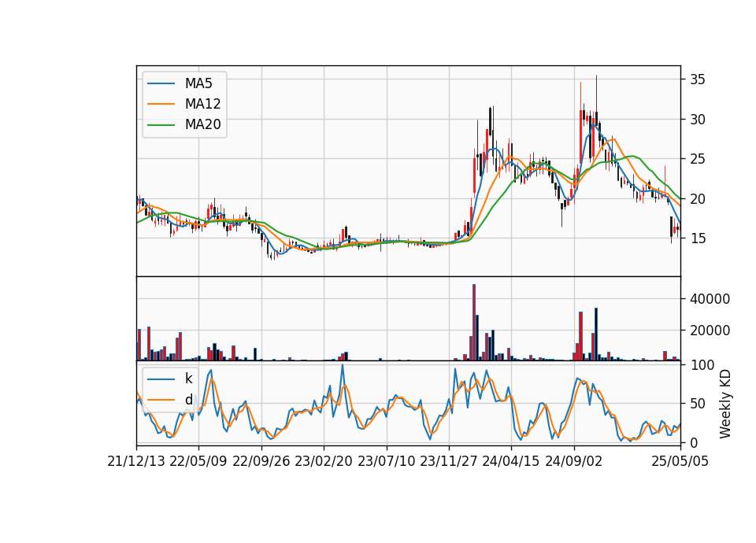Click the d legend label in KD panel
Screen dimensions: 756x543
(x=188, y=400)
